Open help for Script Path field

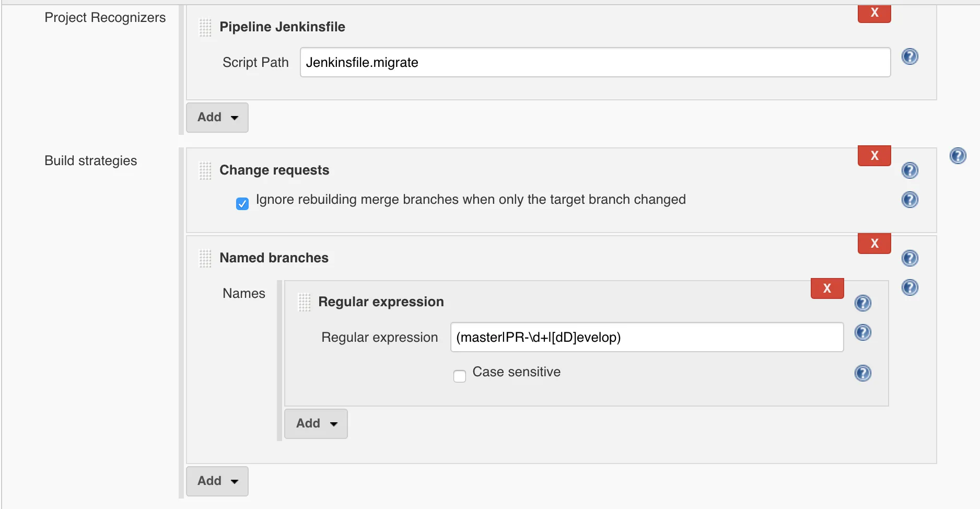tap(909, 56)
